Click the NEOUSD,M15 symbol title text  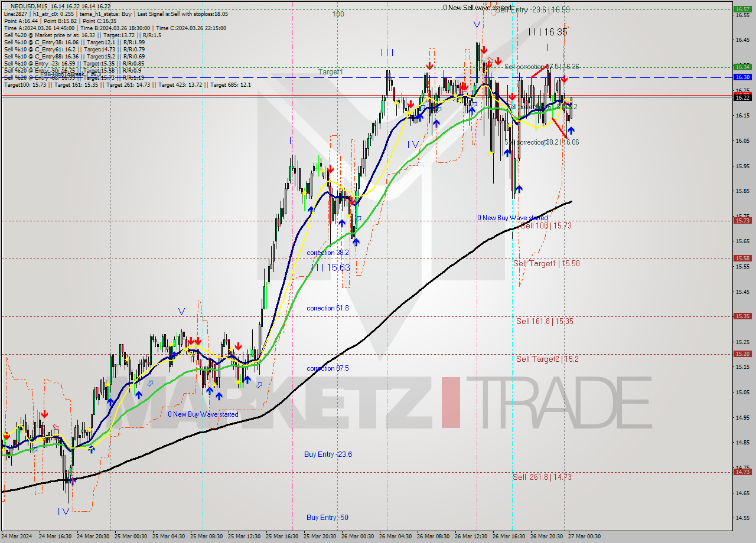(29, 6)
